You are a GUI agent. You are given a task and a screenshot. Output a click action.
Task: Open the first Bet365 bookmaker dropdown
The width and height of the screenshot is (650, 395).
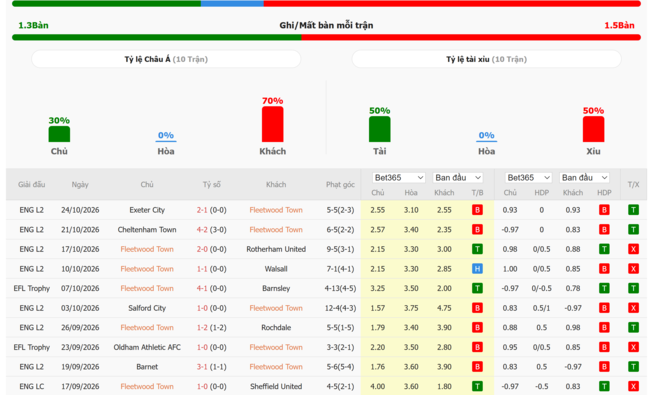399,178
